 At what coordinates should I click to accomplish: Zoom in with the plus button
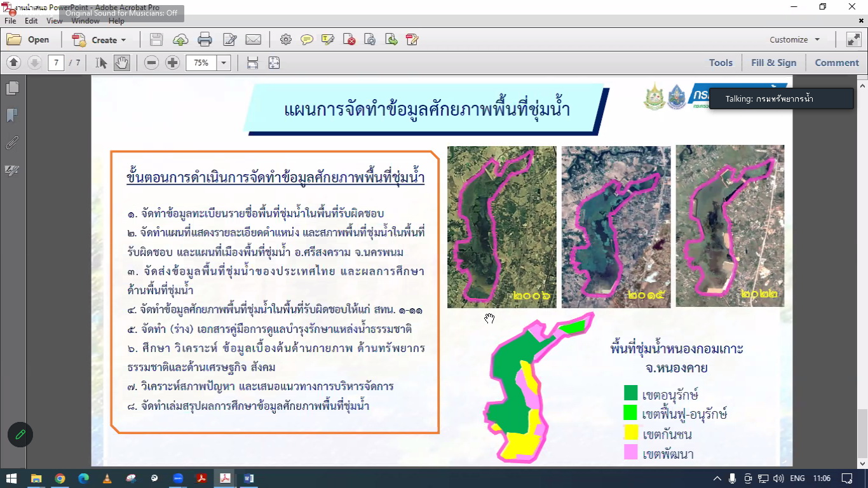tap(172, 63)
